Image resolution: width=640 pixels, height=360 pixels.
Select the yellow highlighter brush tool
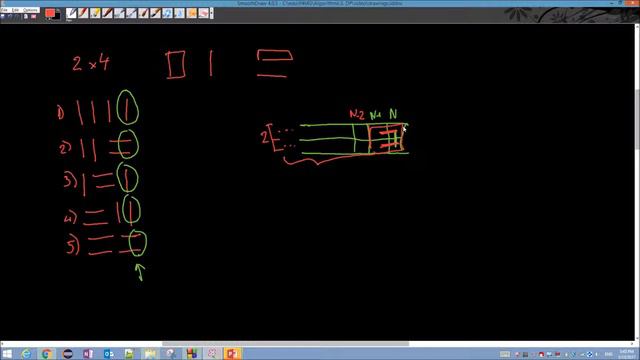[x=95, y=13]
